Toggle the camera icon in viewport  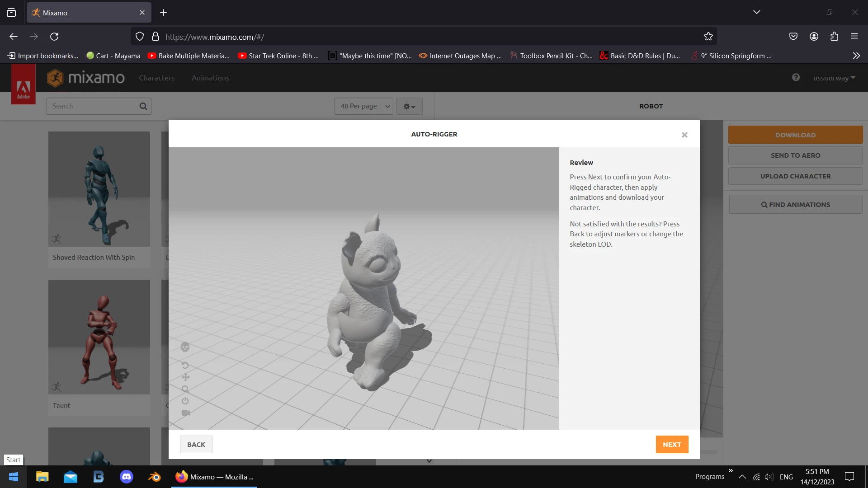pos(185,413)
